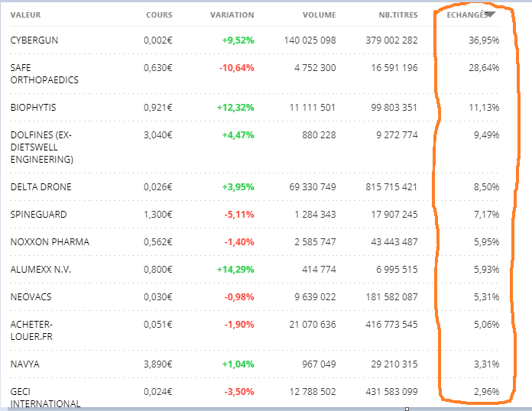Select NAVYA share count 29 210 315
The width and height of the screenshot is (532, 411).
[394, 364]
